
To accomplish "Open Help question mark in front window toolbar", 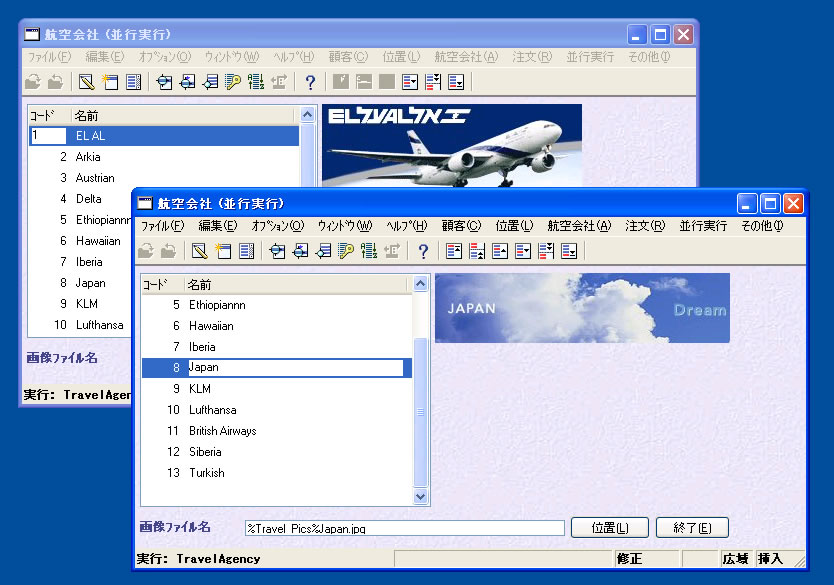I will 423,251.
